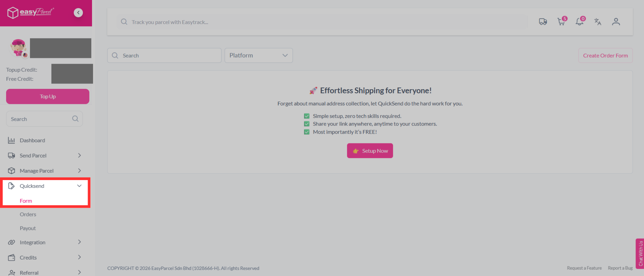Open the Platform dropdown
This screenshot has height=276, width=644.
tap(258, 55)
